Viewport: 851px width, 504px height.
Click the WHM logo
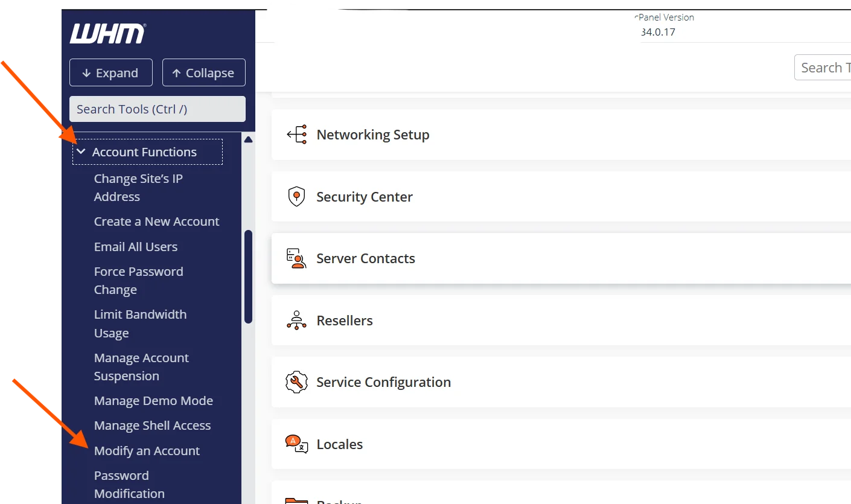[108, 34]
